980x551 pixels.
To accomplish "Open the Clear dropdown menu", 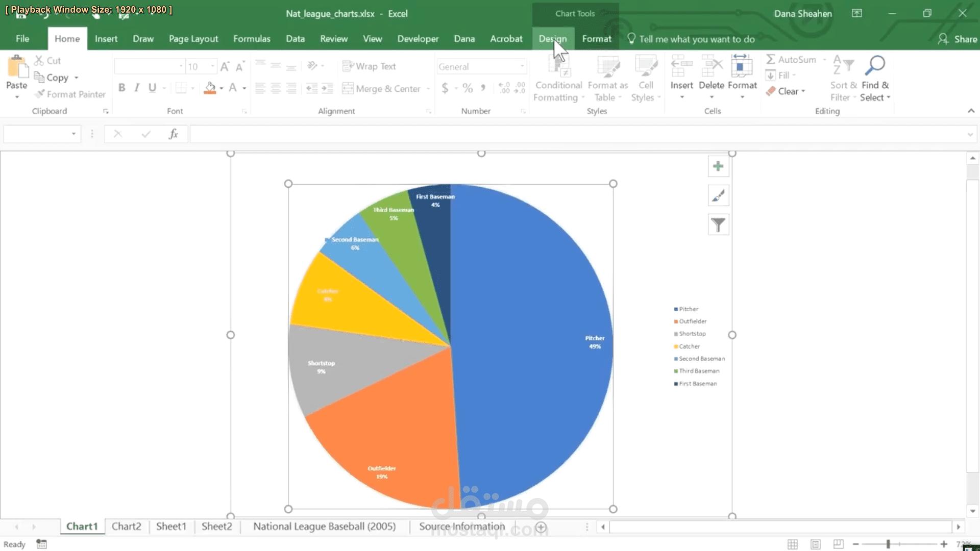I will (x=786, y=91).
